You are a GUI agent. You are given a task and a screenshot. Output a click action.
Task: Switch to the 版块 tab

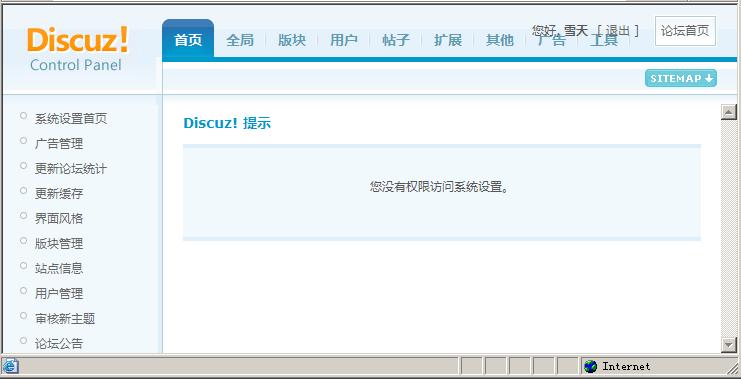(x=292, y=40)
